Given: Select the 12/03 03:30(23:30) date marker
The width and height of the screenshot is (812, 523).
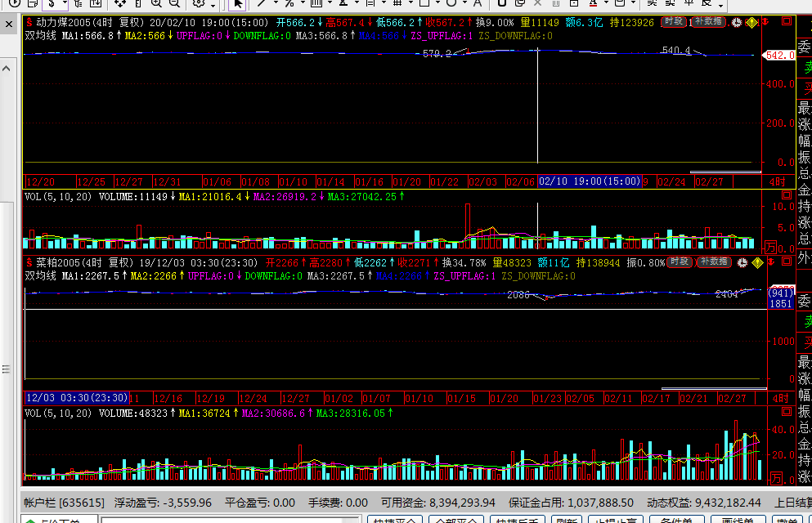Looking at the screenshot, I should (x=77, y=398).
